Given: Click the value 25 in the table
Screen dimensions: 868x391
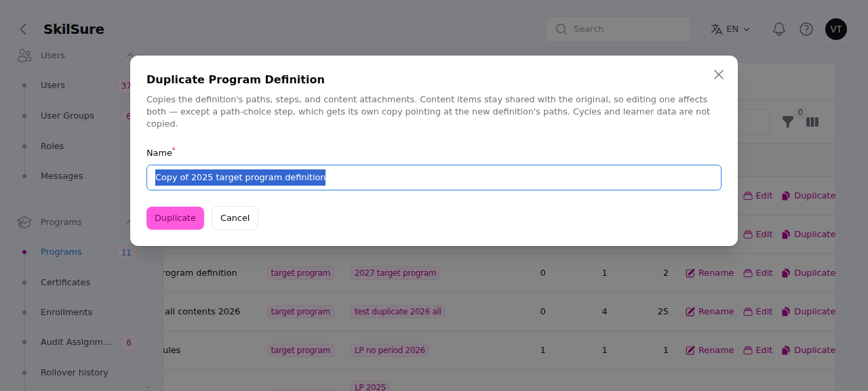Looking at the screenshot, I should [663, 312].
